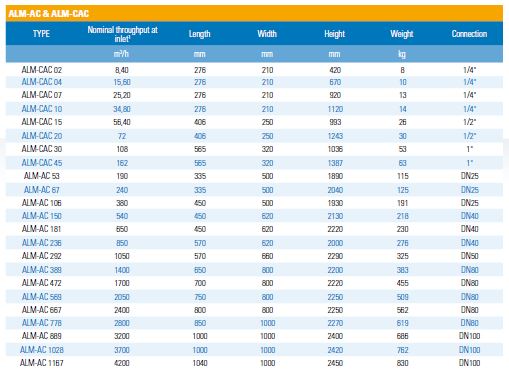Click the ALM-CAC 10 type cell

tap(42, 109)
